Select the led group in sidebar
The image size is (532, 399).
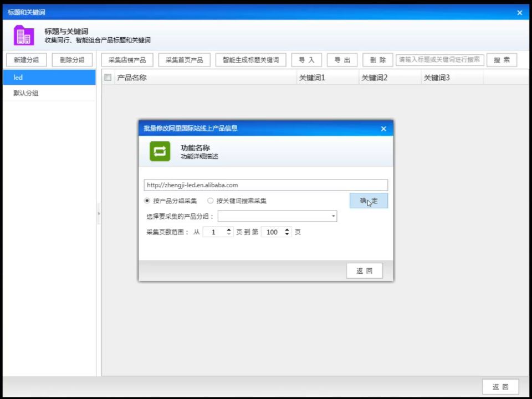[49, 78]
